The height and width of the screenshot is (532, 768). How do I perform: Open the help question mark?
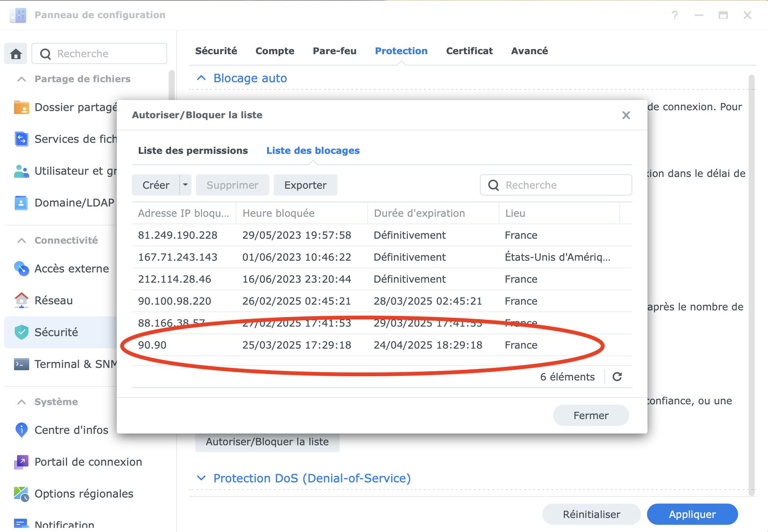[675, 15]
